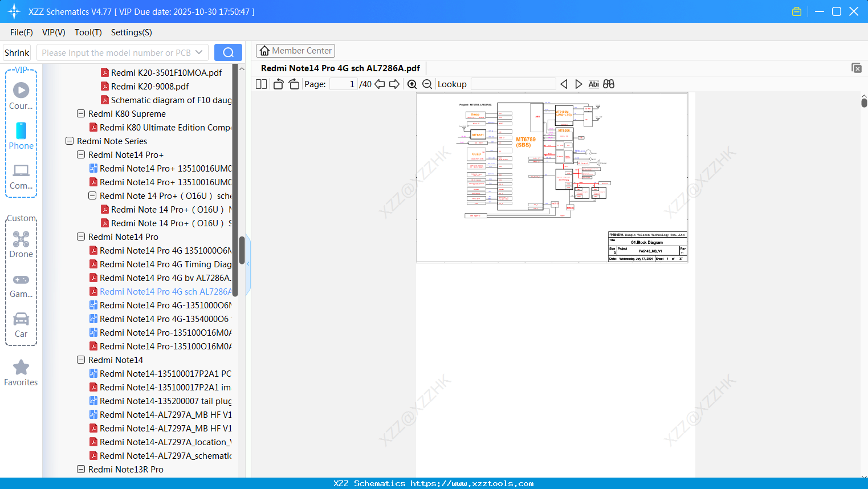Open the Game console category icon

pos(21,286)
